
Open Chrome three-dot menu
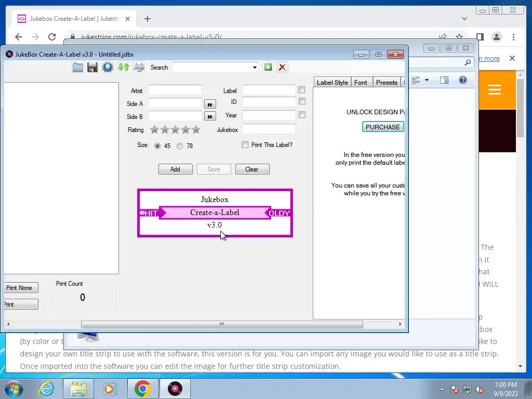[514, 37]
